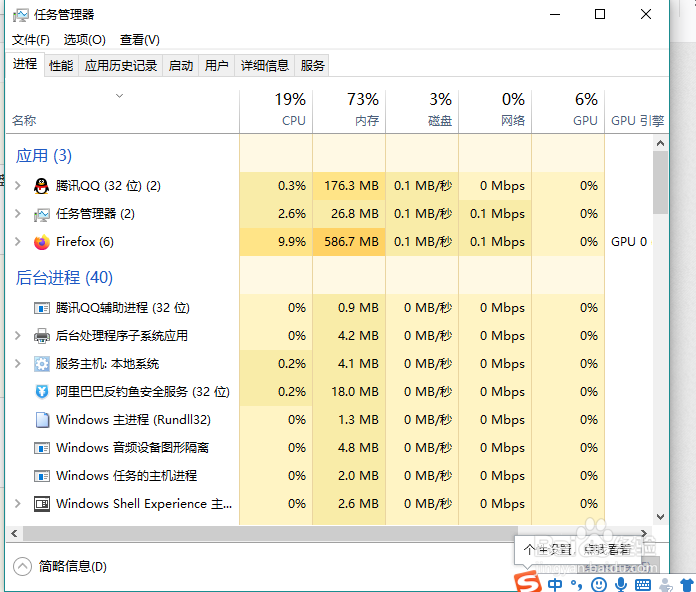696x592 pixels.
Task: Click the 腾讯QQ辅助进程 process icon
Action: [x=42, y=308]
